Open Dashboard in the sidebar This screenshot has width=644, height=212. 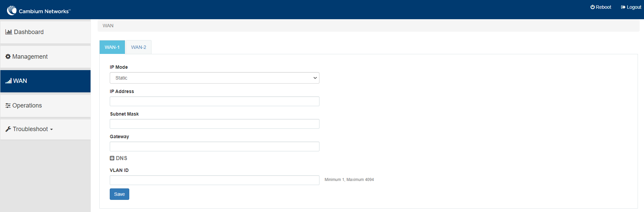tap(45, 32)
